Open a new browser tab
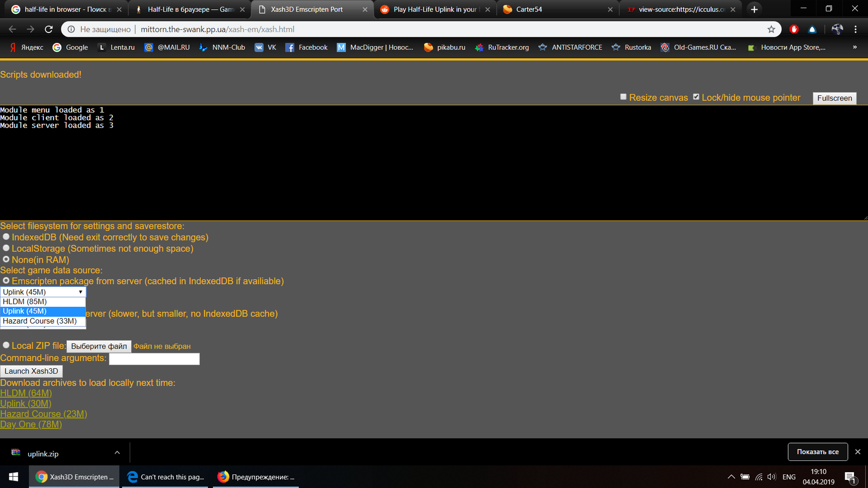 [x=754, y=9]
